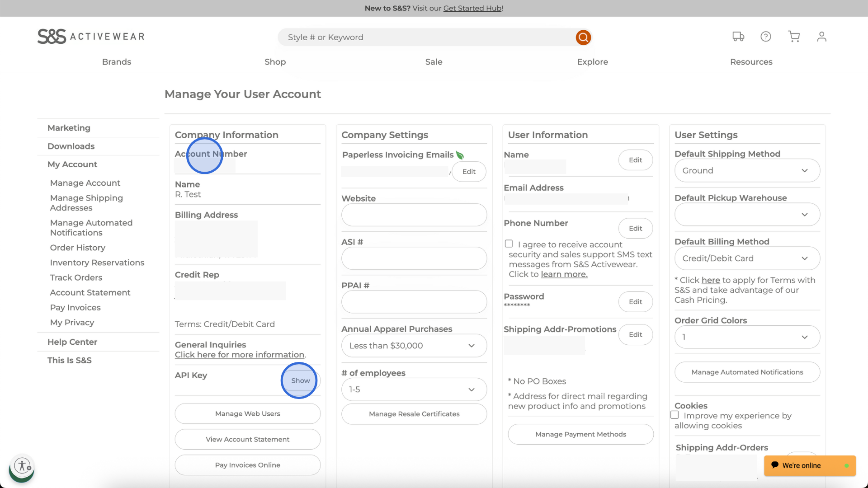868x488 pixels.
Task: Click the S&S Activewear logo
Action: [91, 37]
